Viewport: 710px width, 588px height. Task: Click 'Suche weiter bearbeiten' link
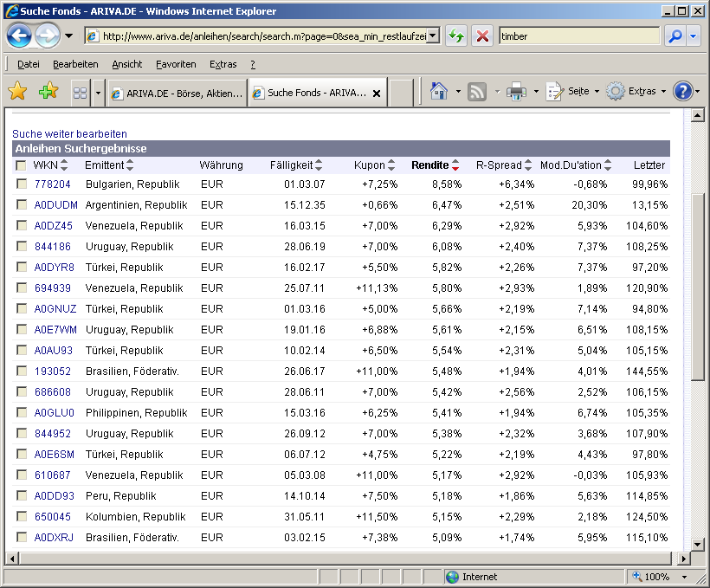70,133
